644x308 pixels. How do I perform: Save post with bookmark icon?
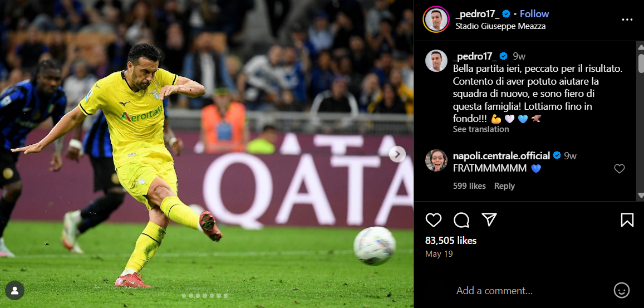(627, 220)
